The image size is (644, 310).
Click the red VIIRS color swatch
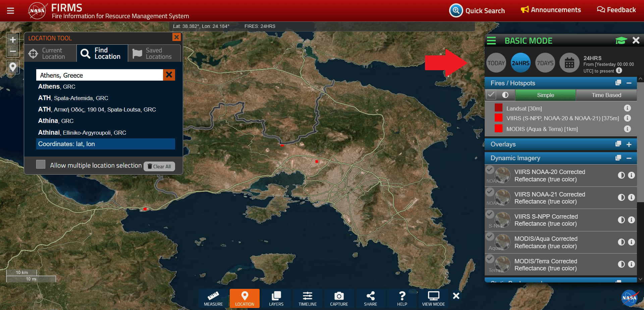coord(498,118)
